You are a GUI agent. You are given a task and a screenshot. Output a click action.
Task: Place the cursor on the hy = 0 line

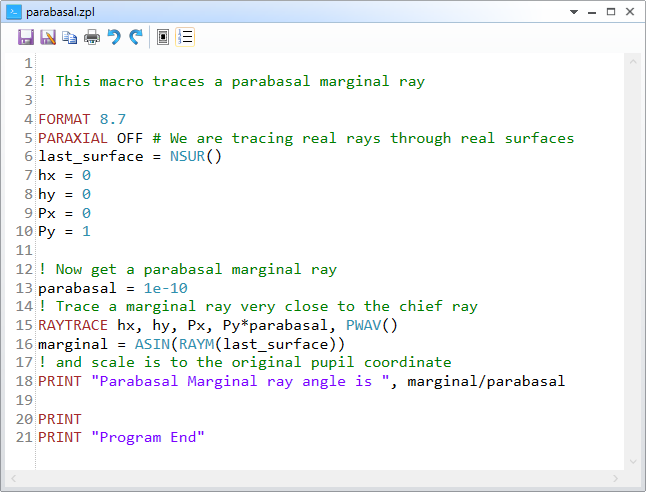[64, 194]
